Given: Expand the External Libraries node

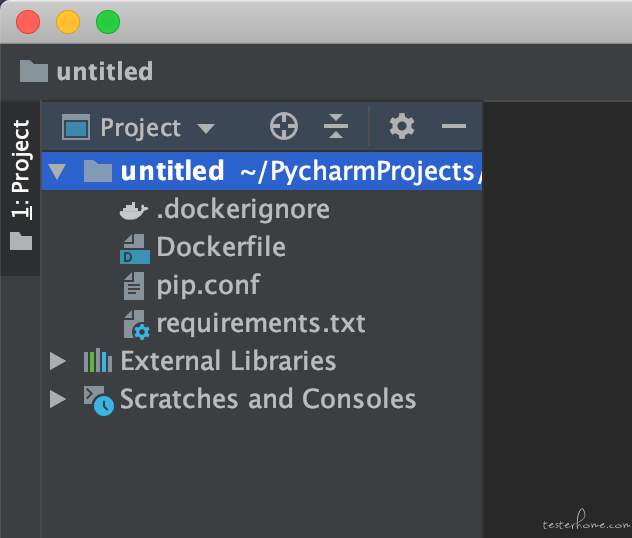Looking at the screenshot, I should 58,361.
